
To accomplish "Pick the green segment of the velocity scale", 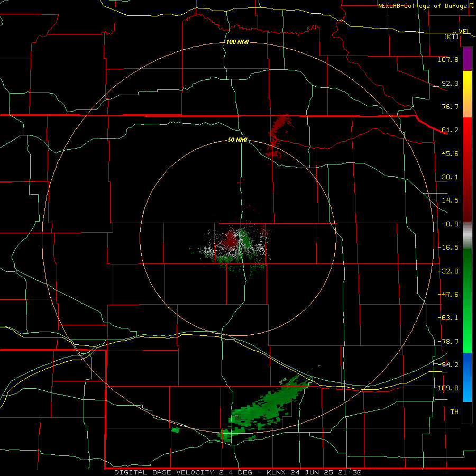I will [467, 300].
